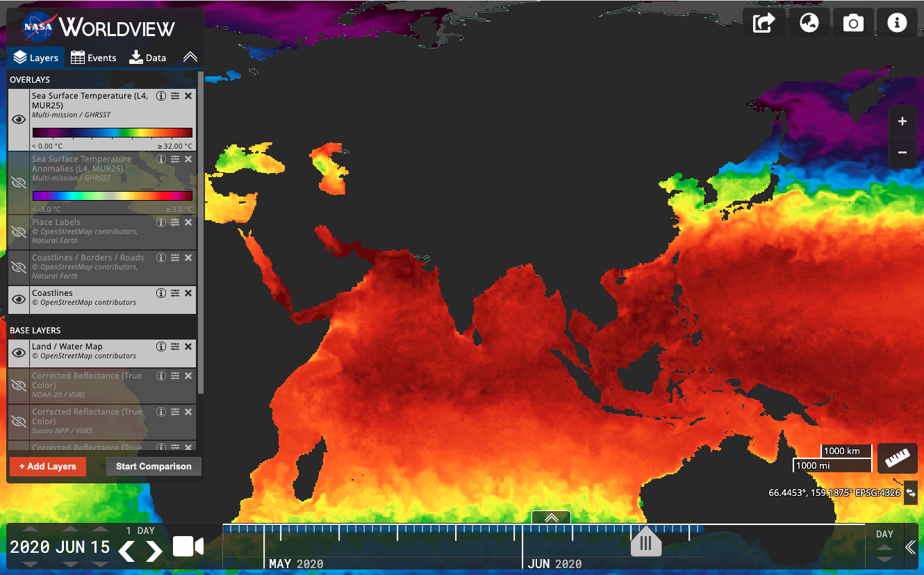Switch coordinate format arrows icon
Image resolution: width=924 pixels, height=575 pixels.
tap(911, 492)
